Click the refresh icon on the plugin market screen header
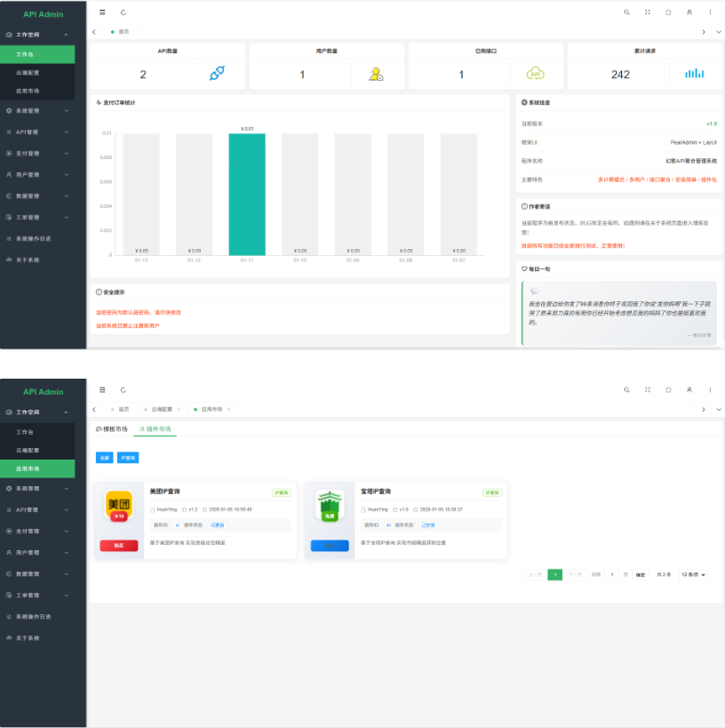The width and height of the screenshot is (725, 728). coord(123,389)
